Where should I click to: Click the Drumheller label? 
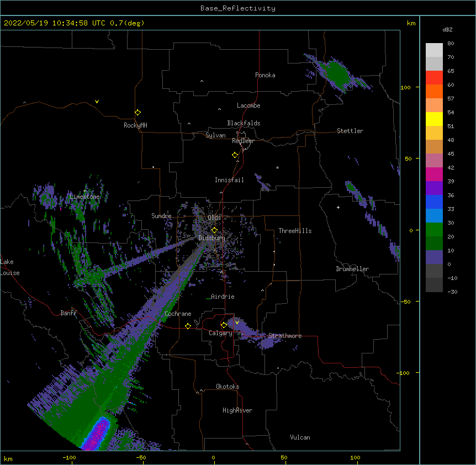[x=352, y=269]
